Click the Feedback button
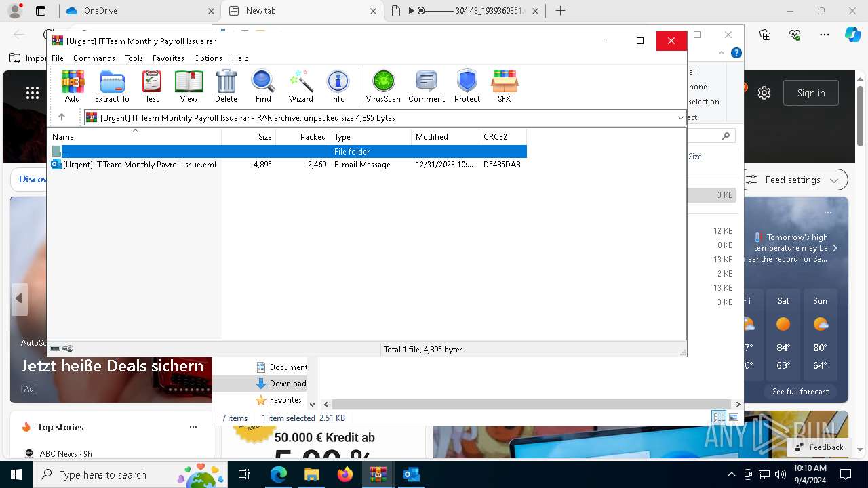 (x=818, y=447)
